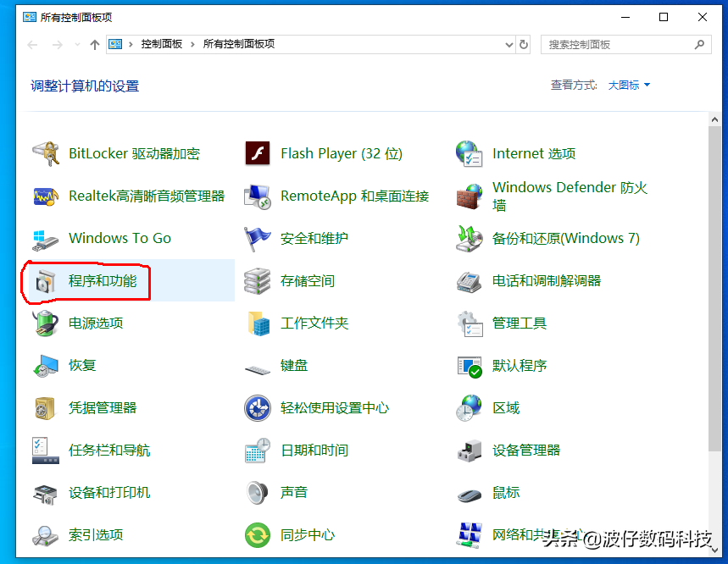This screenshot has width=728, height=564.
Task: Open the Windows Defender 防火墙 brick wall icon
Action: 470,196
